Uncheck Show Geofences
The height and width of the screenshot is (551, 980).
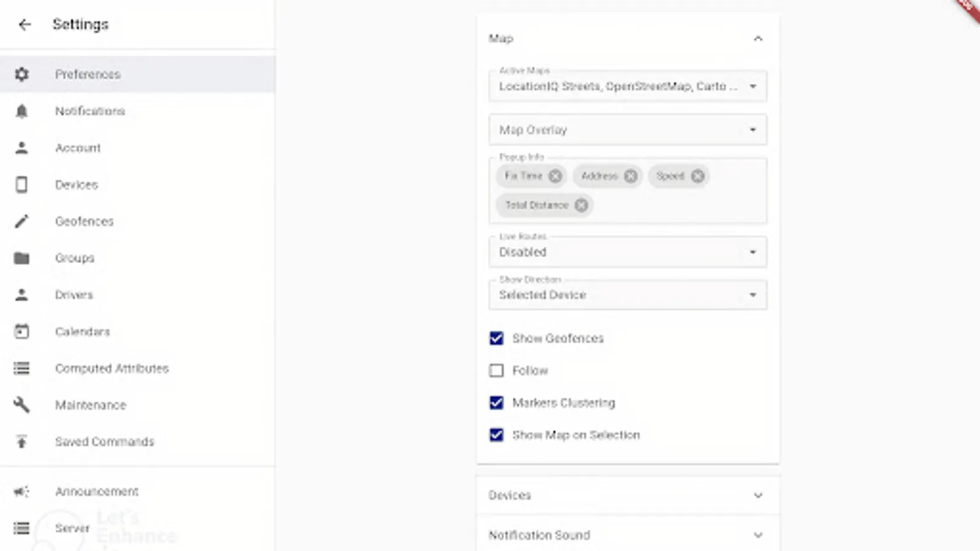[497, 339]
